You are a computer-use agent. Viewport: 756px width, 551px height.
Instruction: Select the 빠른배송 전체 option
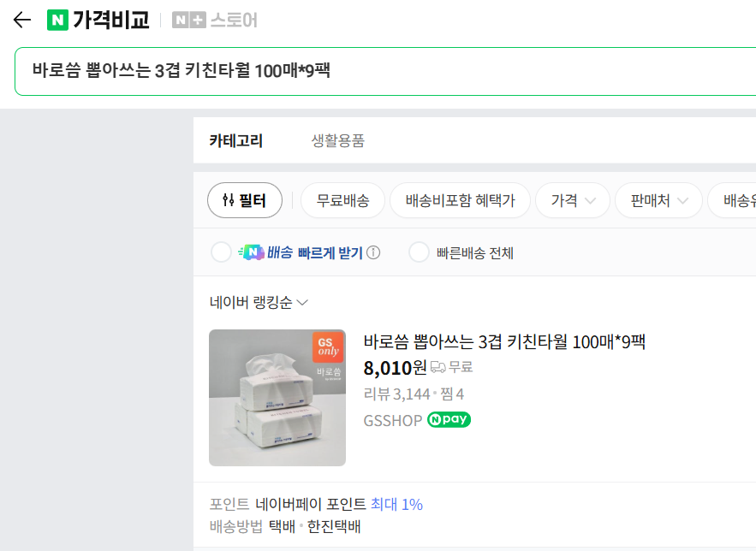click(419, 252)
